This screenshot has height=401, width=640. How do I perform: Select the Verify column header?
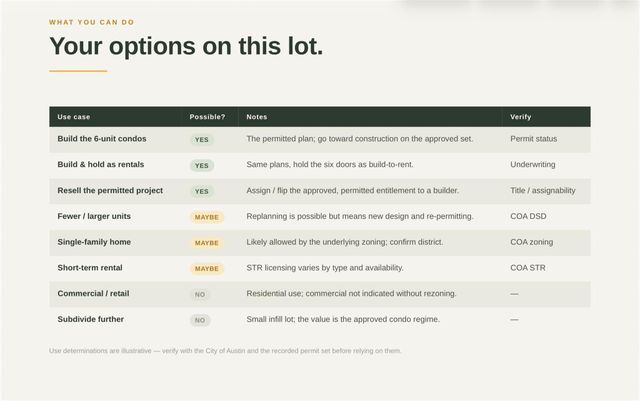point(521,117)
